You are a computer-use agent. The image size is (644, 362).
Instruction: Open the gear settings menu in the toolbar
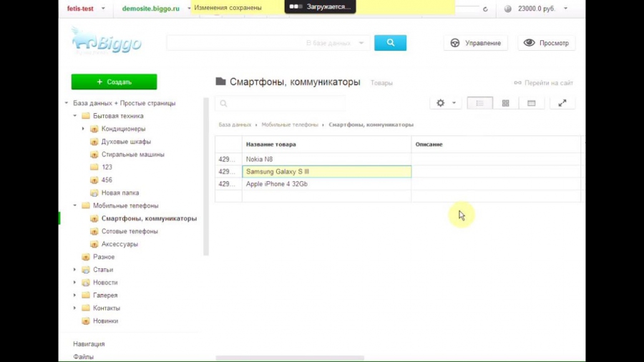coord(441,103)
